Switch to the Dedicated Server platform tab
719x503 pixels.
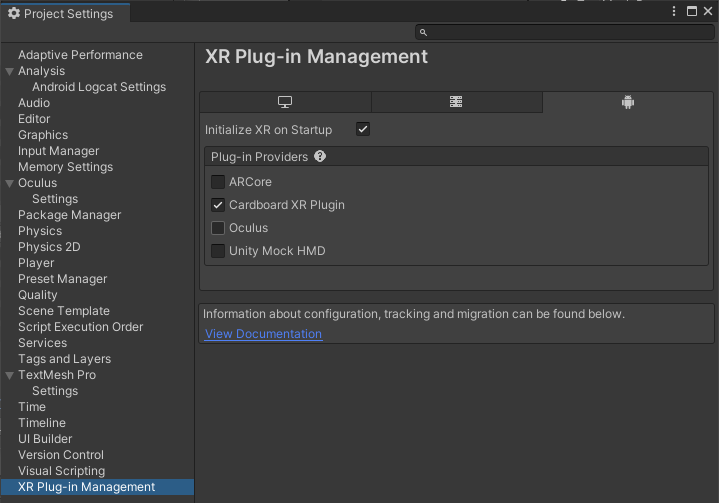tap(456, 102)
